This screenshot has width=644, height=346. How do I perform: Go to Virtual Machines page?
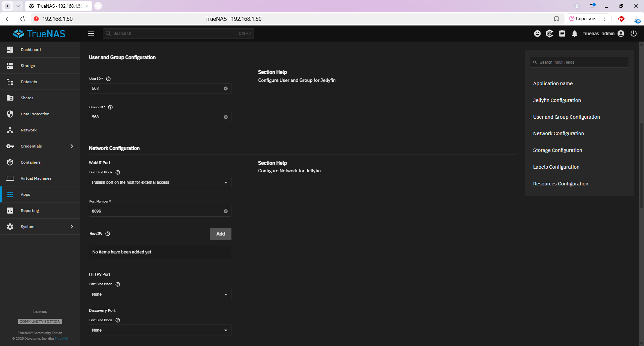(36, 178)
